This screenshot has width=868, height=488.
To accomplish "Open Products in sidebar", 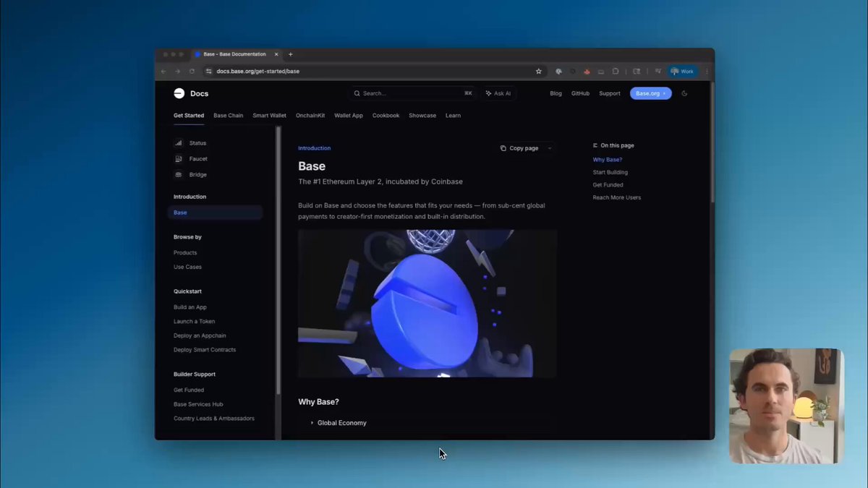I will pyautogui.click(x=185, y=253).
